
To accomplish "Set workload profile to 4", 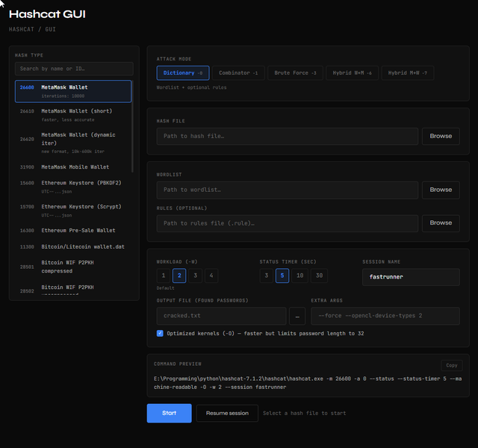I will click(x=211, y=276).
